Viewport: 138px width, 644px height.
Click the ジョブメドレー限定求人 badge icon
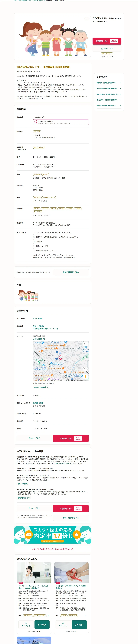pyautogui.click(x=36, y=122)
